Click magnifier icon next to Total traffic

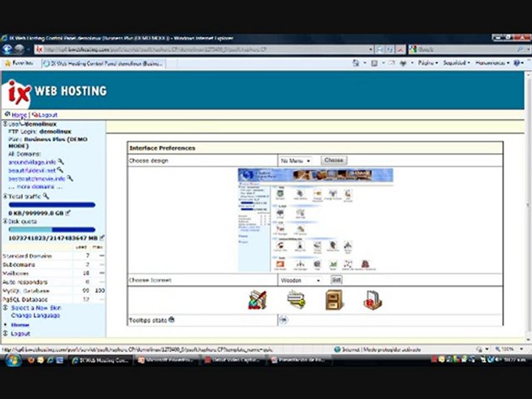click(x=46, y=196)
